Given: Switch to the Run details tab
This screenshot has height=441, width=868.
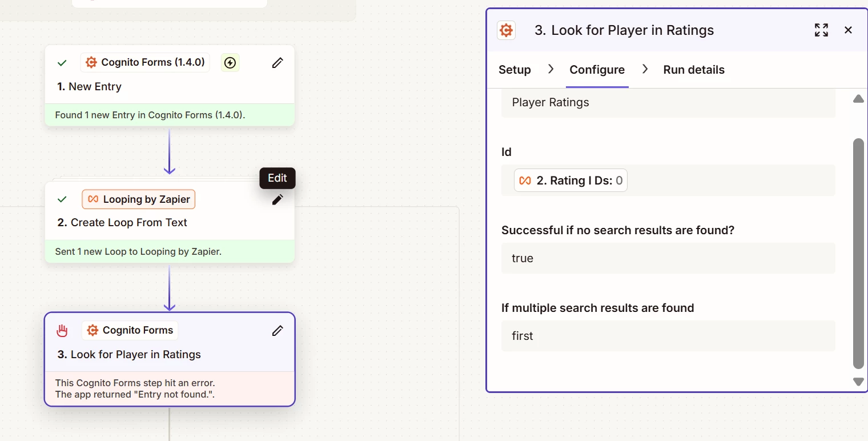Looking at the screenshot, I should 694,70.
